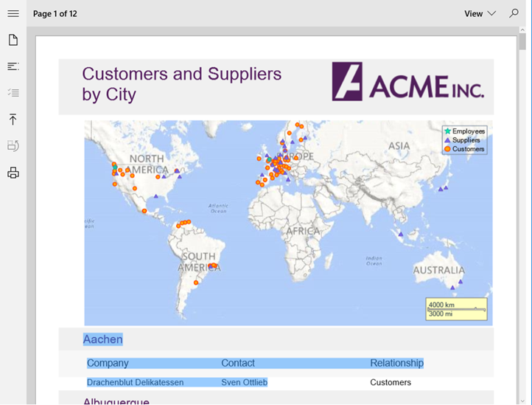Click the Drachenblut Delikatessen company entry
The height and width of the screenshot is (405, 532).
(x=135, y=382)
